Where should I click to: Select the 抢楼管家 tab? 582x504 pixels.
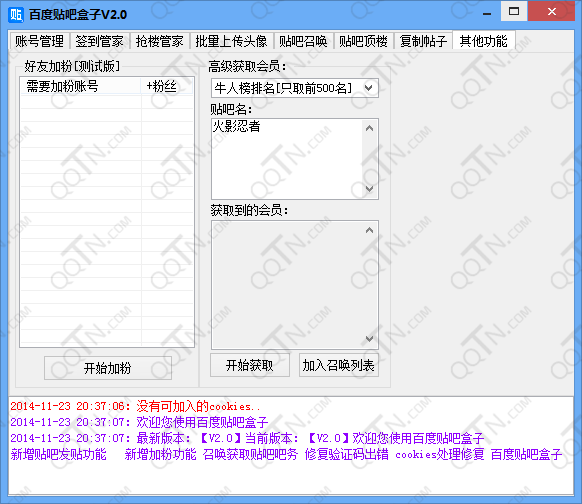click(160, 41)
